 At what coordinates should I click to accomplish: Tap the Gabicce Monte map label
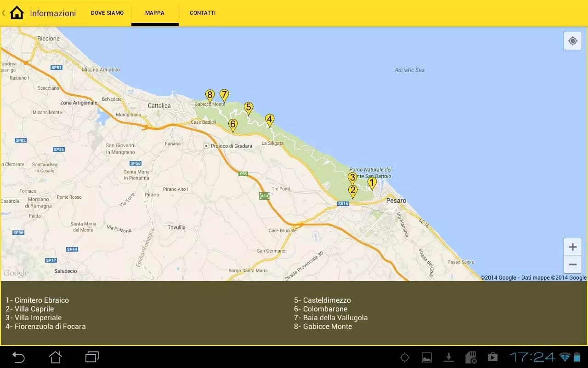[x=210, y=104]
